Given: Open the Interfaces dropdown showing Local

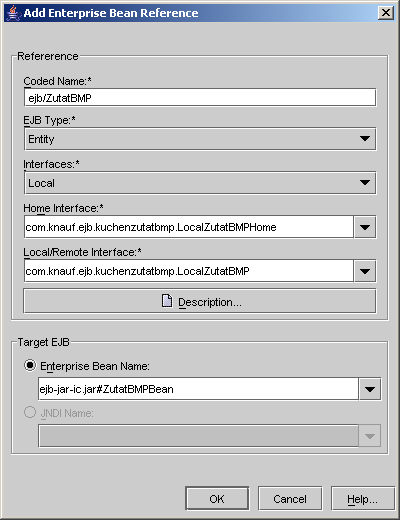Looking at the screenshot, I should (x=200, y=183).
